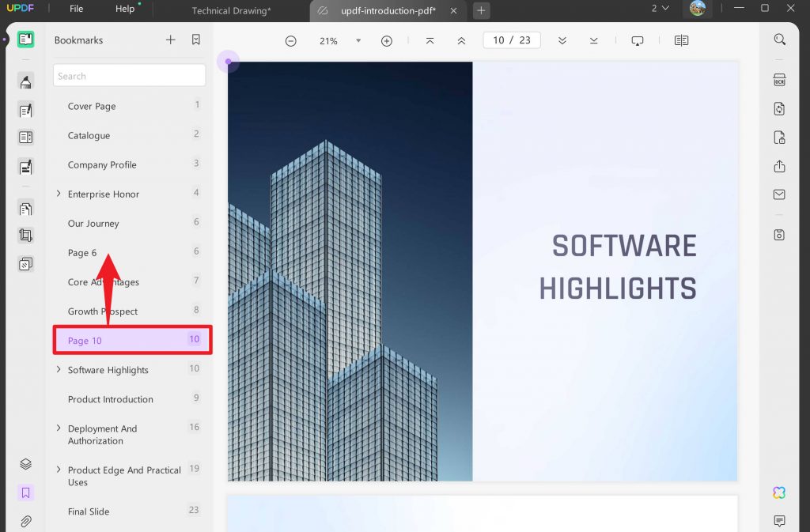Select the Company Profile bookmark
Viewport: 810px width, 532px height.
point(102,164)
